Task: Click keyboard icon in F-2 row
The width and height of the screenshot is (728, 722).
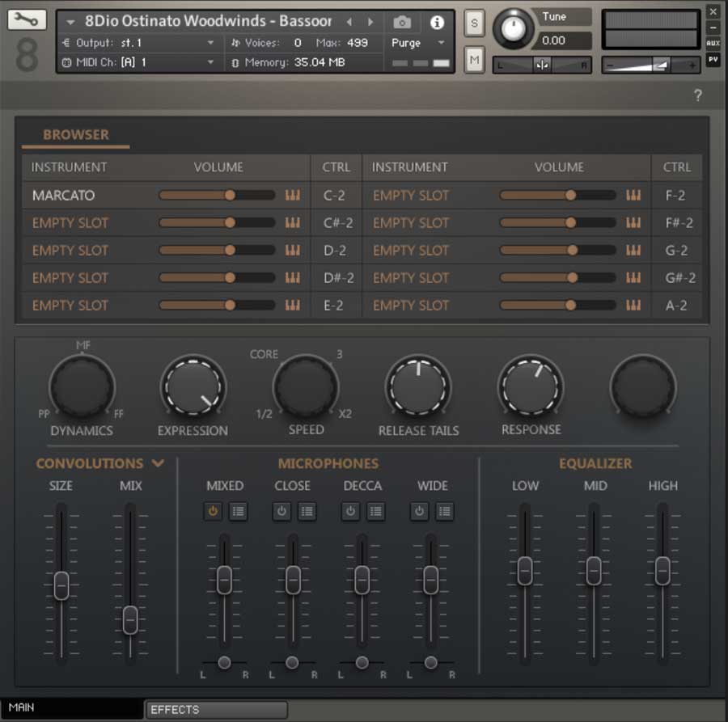Action: pyautogui.click(x=633, y=195)
